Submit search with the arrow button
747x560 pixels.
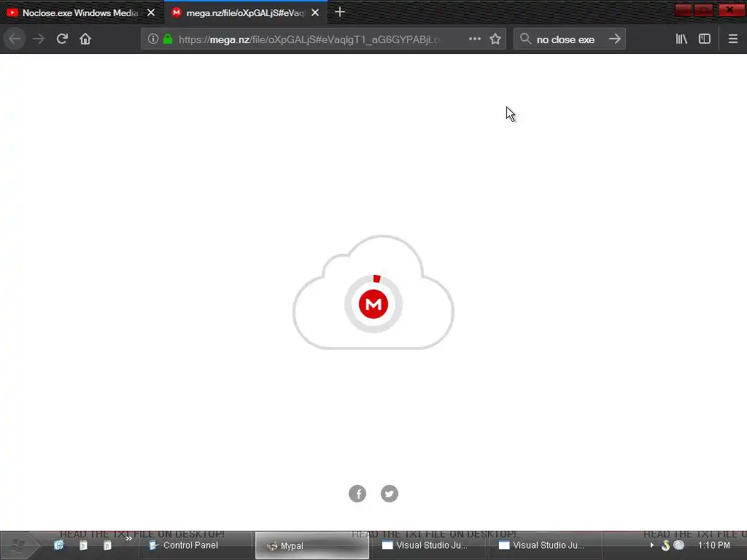(614, 39)
